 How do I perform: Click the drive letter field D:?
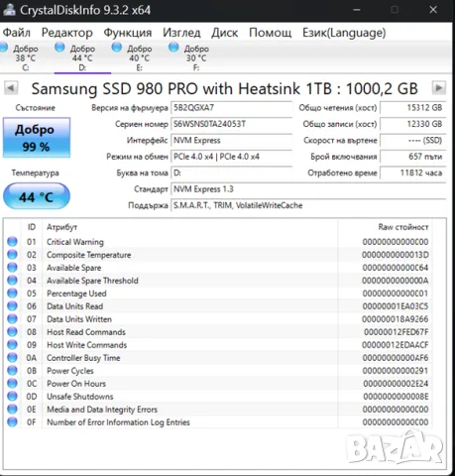pos(231,173)
